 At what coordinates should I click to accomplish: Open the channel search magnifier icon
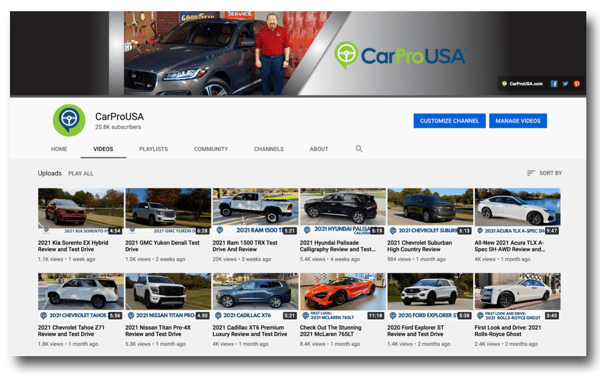pos(359,149)
